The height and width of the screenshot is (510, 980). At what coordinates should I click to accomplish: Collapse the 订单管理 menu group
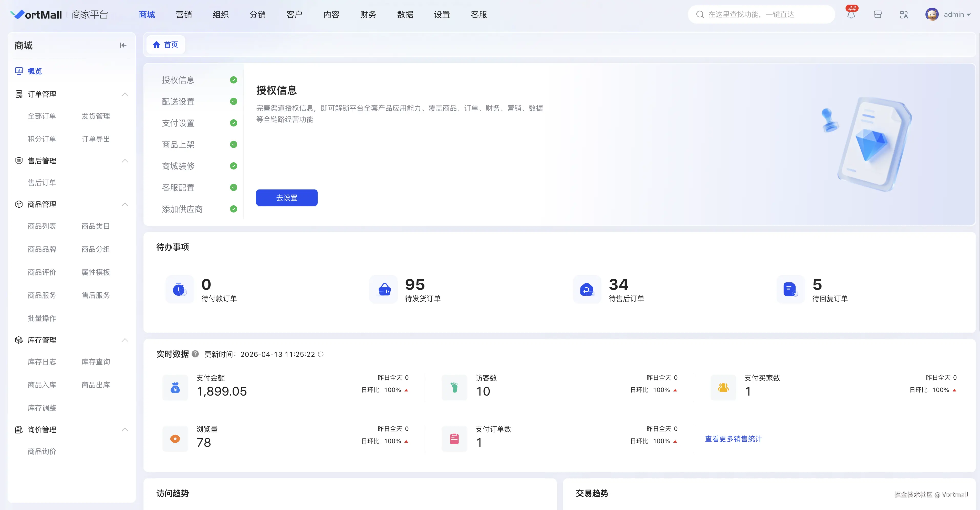[125, 94]
